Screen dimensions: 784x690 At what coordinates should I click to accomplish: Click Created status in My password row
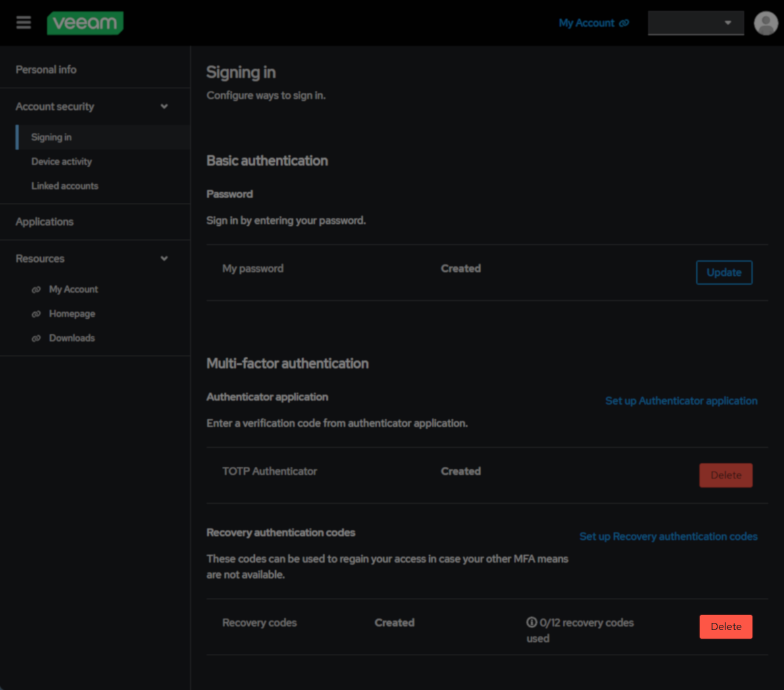461,269
